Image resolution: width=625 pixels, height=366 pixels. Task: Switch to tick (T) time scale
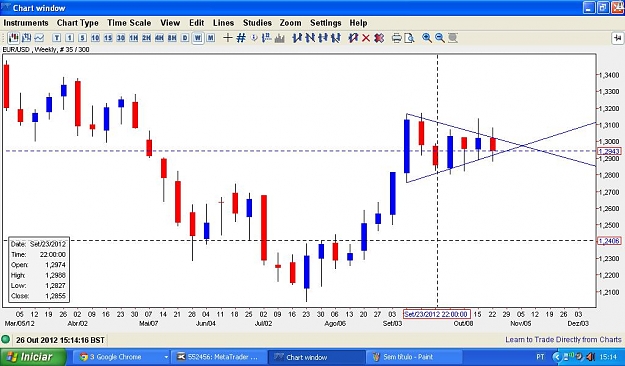click(x=57, y=38)
